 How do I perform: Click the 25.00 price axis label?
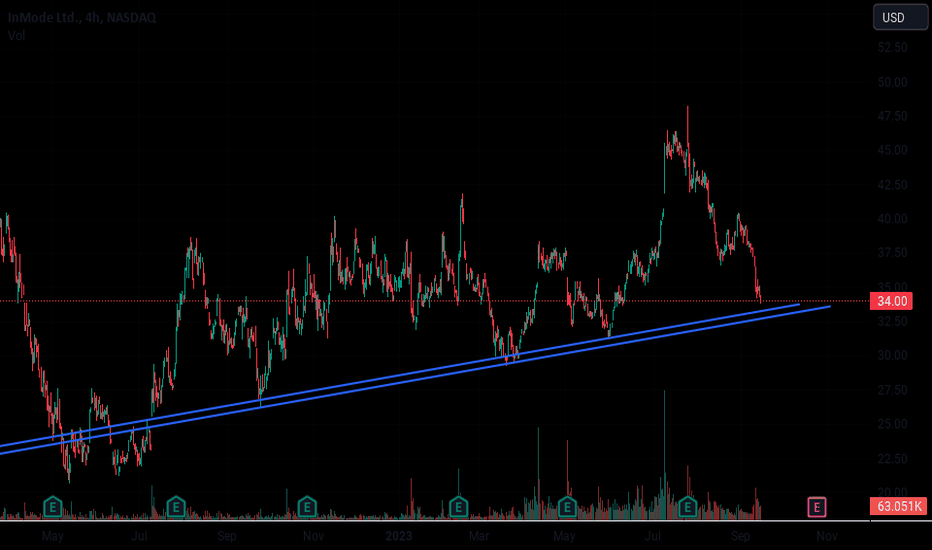point(892,424)
